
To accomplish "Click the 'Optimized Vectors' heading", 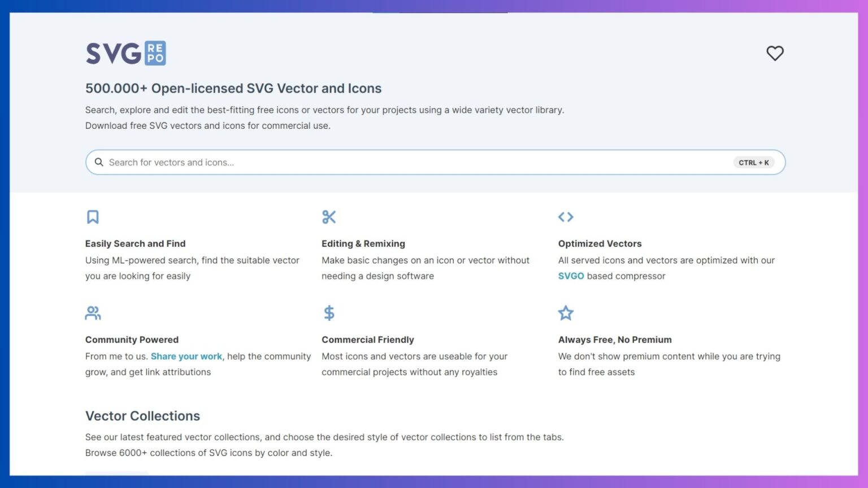I will [600, 243].
